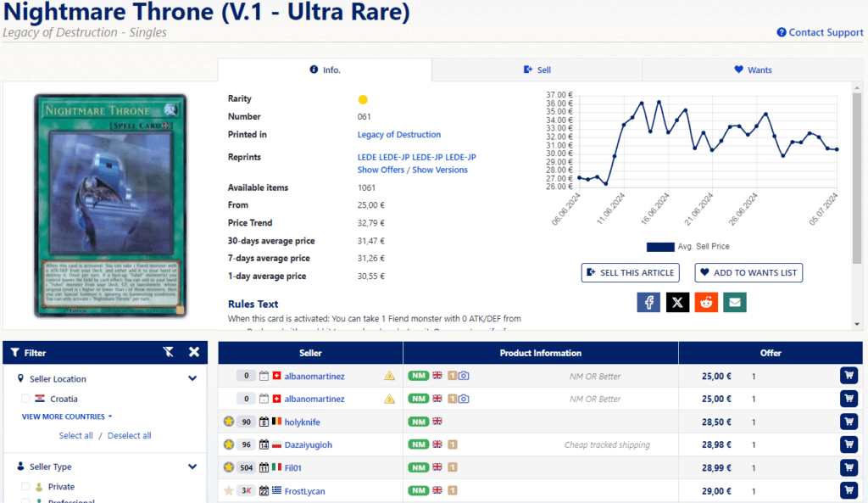
Task: Click the yellow Ultra Rare rarity symbol
Action: coord(363,100)
